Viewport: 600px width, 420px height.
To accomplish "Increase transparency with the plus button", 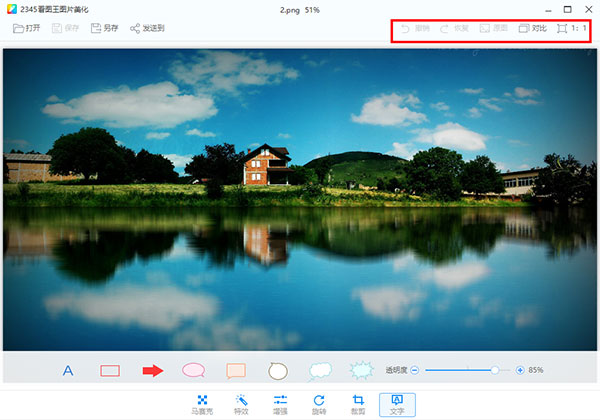I will tap(520, 370).
